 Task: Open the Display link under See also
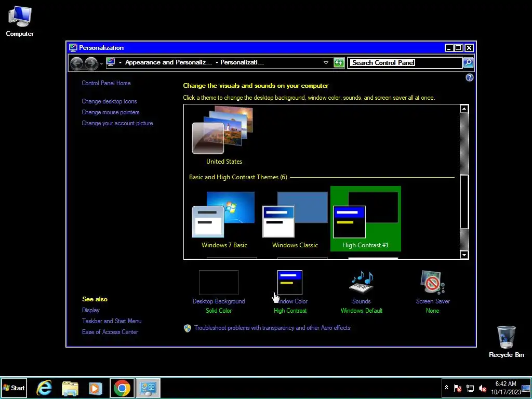coord(90,310)
